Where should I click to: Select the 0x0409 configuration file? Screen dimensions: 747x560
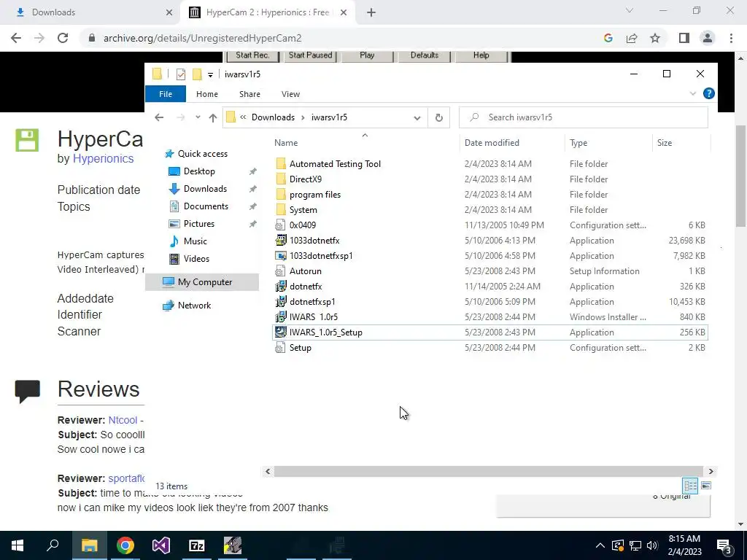click(303, 225)
